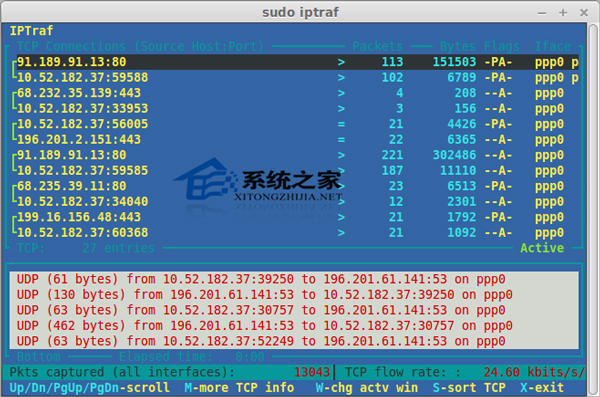Click the UDP 63 bytes line from port 30757

(x=261, y=310)
